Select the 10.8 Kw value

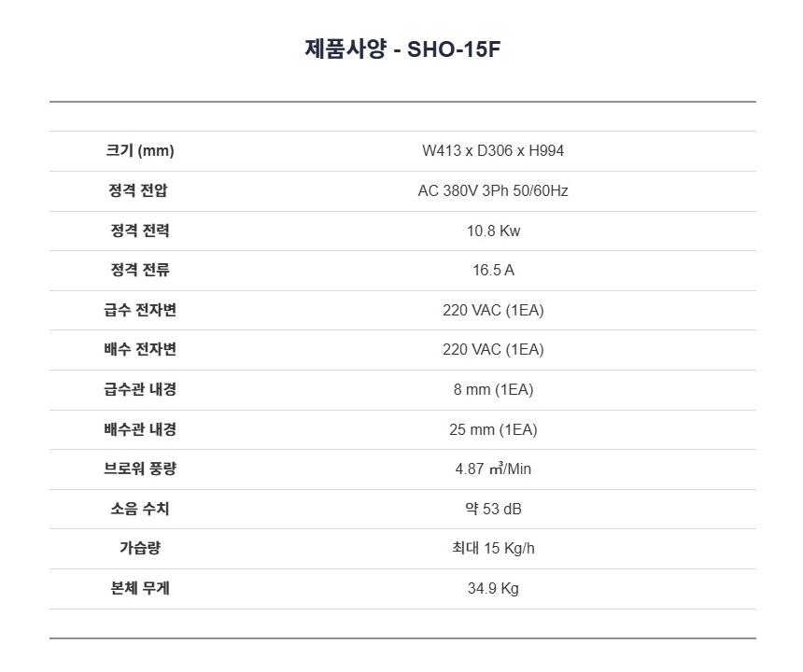click(x=493, y=231)
